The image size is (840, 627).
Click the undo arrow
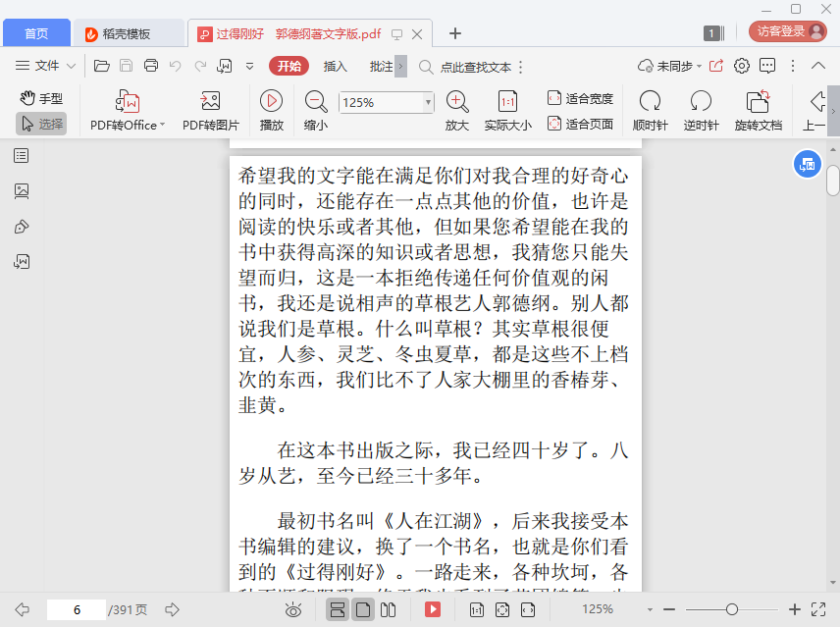(176, 66)
